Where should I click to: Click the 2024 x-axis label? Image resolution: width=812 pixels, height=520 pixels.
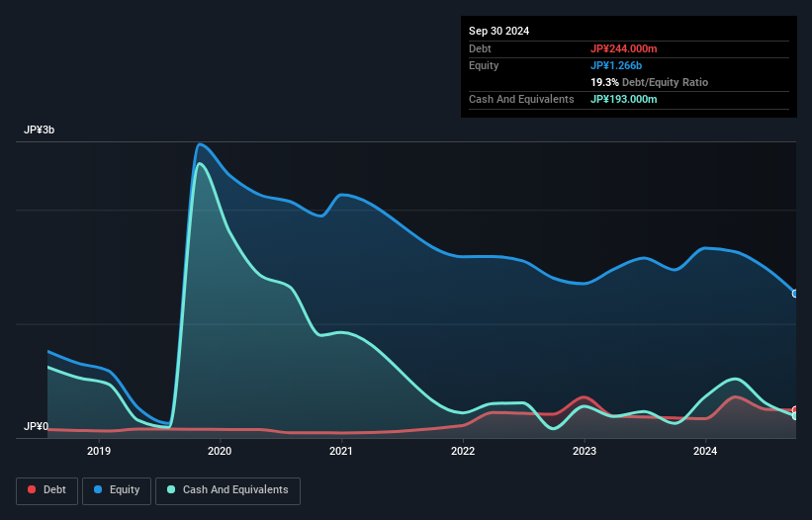[x=705, y=451]
